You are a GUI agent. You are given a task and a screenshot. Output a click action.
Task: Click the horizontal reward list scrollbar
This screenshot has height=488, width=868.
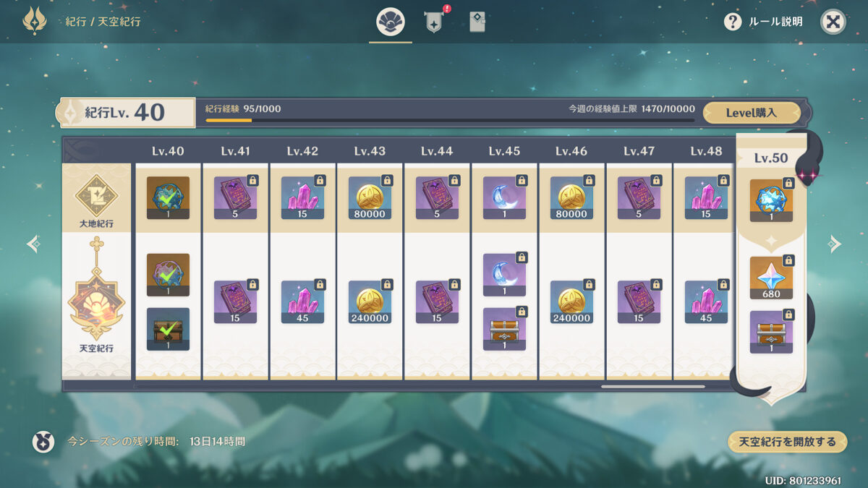652,387
